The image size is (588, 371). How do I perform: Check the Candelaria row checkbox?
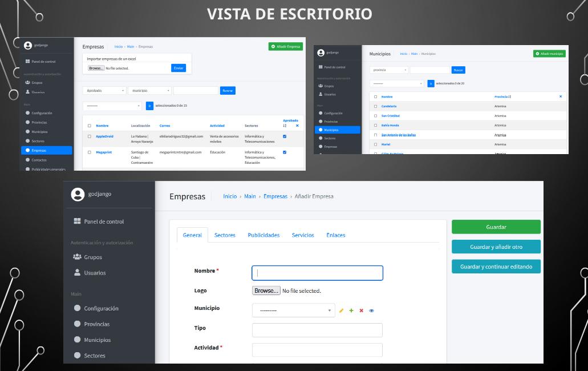coord(375,106)
